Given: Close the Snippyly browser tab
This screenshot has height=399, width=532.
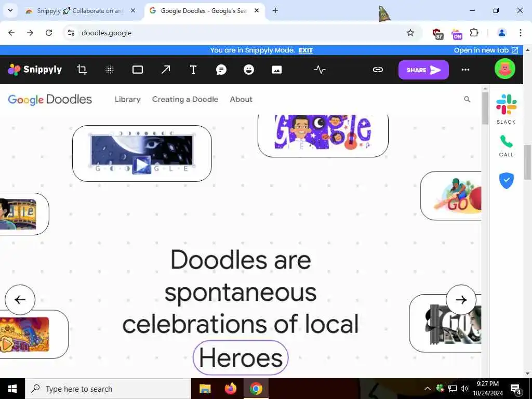Looking at the screenshot, I should pyautogui.click(x=133, y=11).
